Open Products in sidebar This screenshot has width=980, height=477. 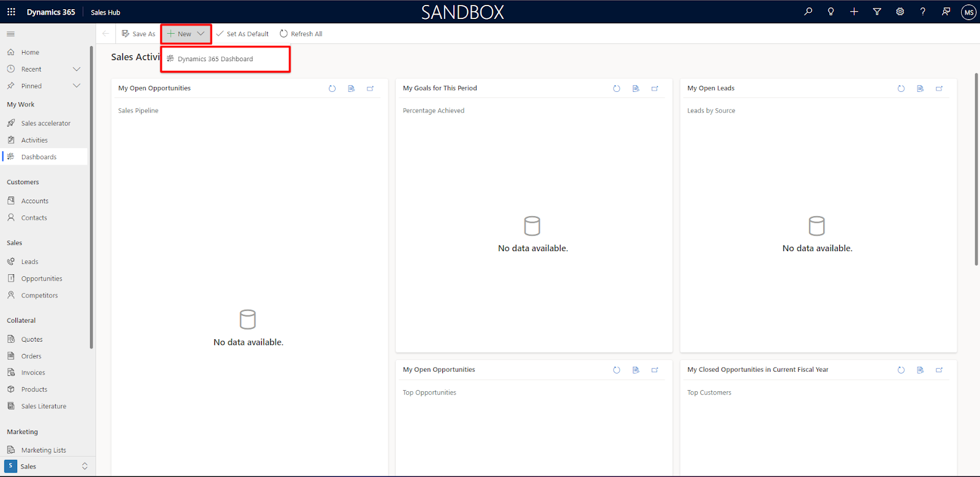(x=45, y=389)
